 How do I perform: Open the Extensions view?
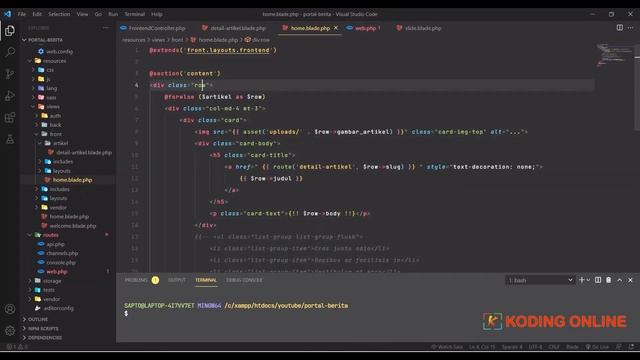10,118
